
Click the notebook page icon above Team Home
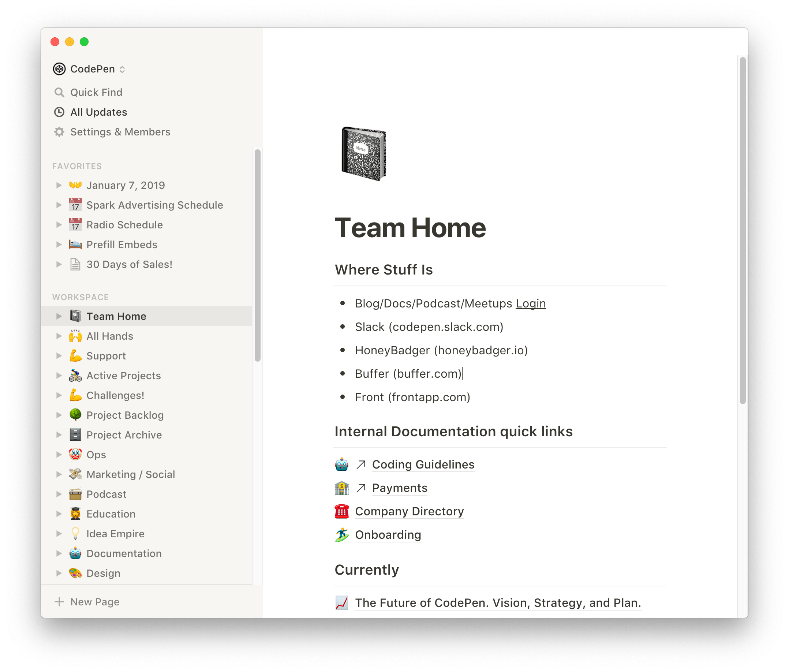[x=363, y=153]
